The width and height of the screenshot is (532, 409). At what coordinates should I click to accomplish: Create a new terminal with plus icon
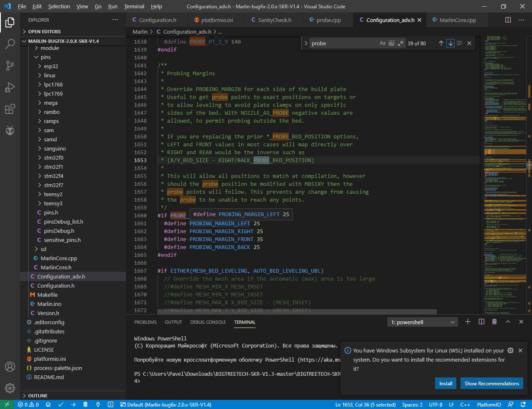(x=468, y=322)
